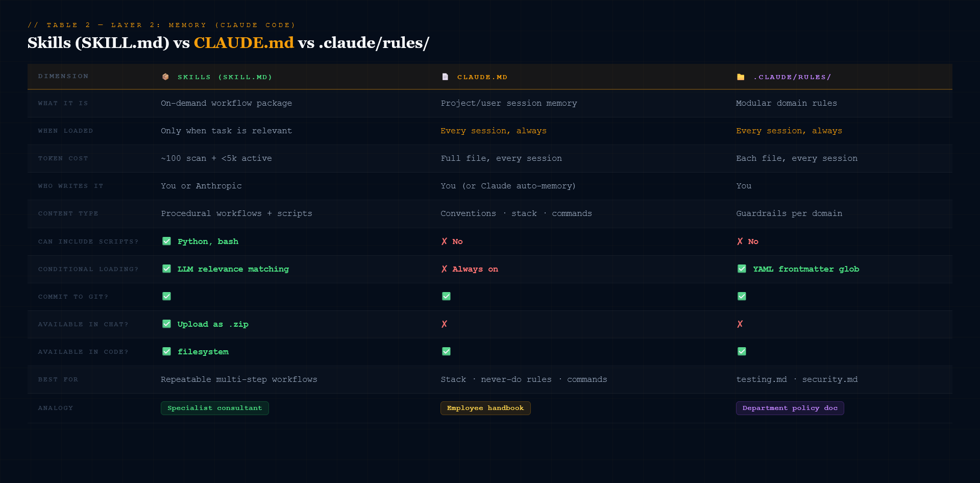Click Skills checkbox in 'Commit to git' row
The image size is (980, 483).
click(x=166, y=296)
